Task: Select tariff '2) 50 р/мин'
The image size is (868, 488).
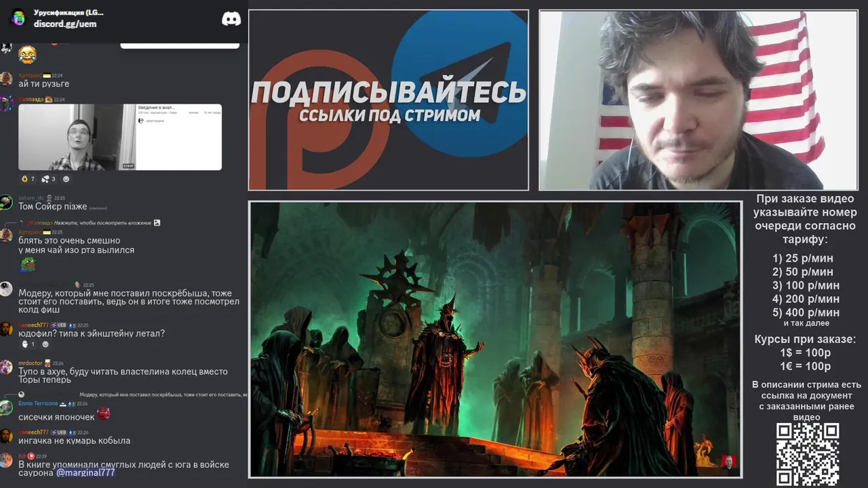Action: [x=803, y=272]
